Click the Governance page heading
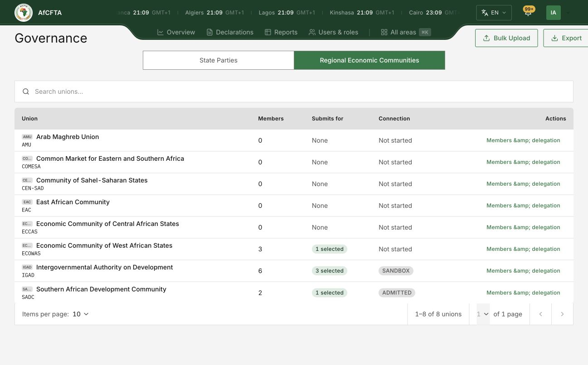 pos(51,38)
